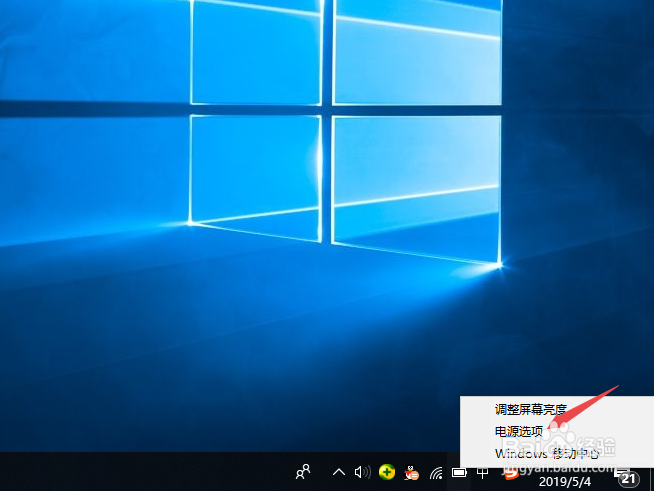Select 调整屏幕亮度 from the context menu
The width and height of the screenshot is (654, 491).
coord(531,409)
